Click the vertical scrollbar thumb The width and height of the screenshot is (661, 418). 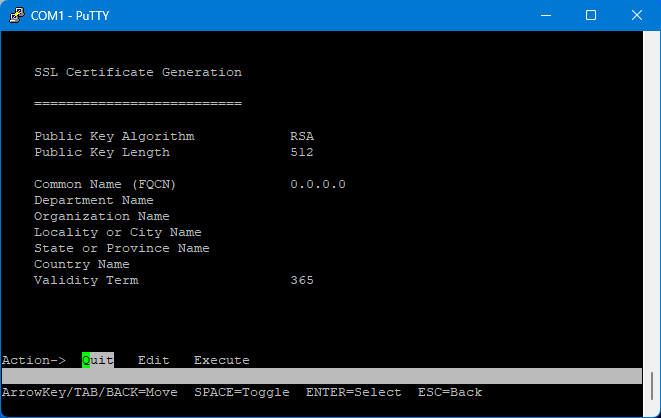pyautogui.click(x=654, y=385)
